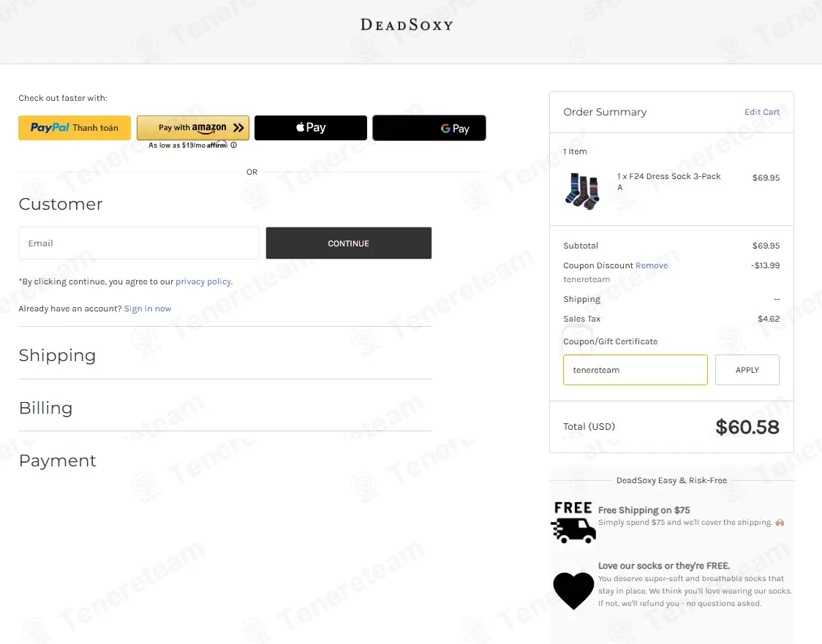Image resolution: width=822 pixels, height=644 pixels.
Task: Click the coupon code input field
Action: pos(635,370)
